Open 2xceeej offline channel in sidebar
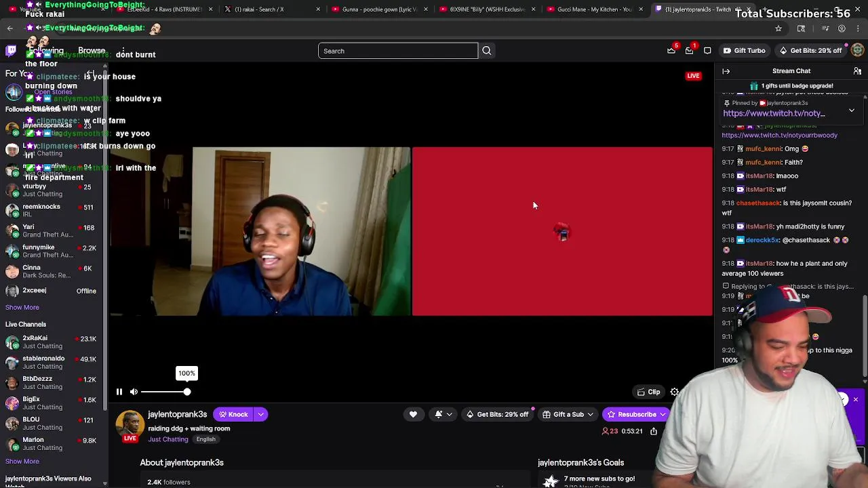868x488 pixels. click(53, 291)
